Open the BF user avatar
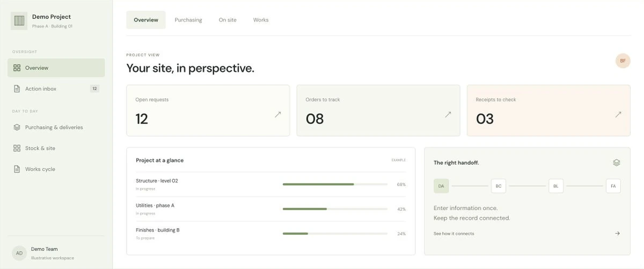This screenshot has width=644, height=269. 623,61
